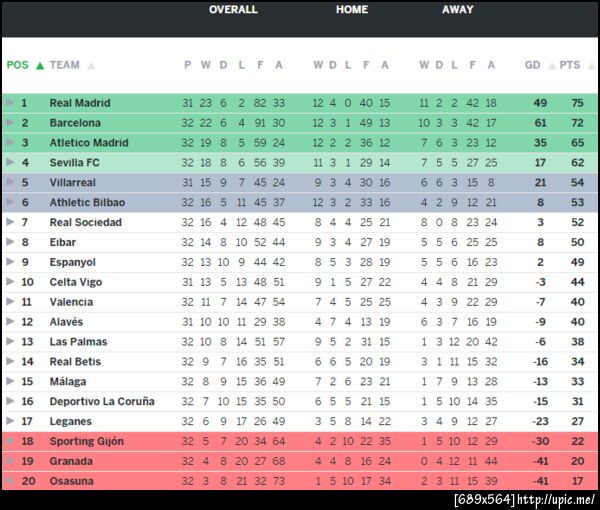Image resolution: width=600 pixels, height=510 pixels.
Task: Click the triangle icon beside Sporting Gijón's position
Action: point(10,441)
